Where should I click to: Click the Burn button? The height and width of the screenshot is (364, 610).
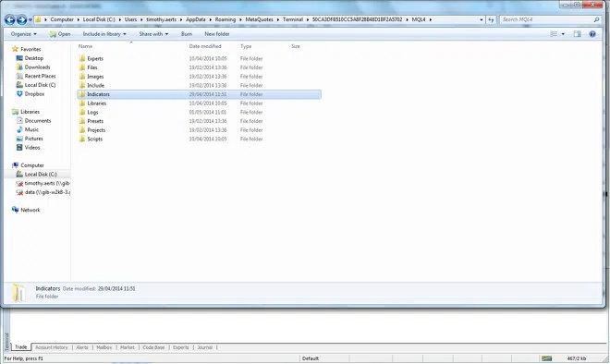click(187, 34)
